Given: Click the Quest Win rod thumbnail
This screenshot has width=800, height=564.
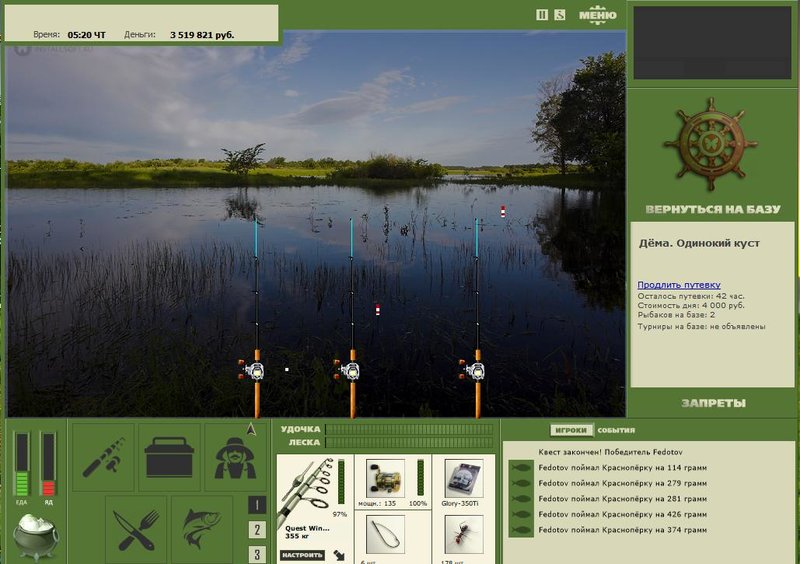Looking at the screenshot, I should pyautogui.click(x=305, y=491).
